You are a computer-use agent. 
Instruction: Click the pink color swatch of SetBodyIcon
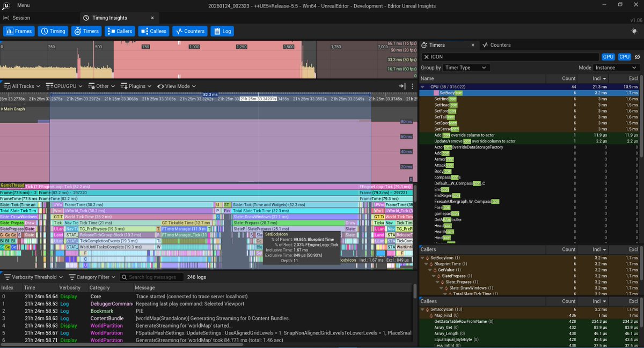(436, 93)
